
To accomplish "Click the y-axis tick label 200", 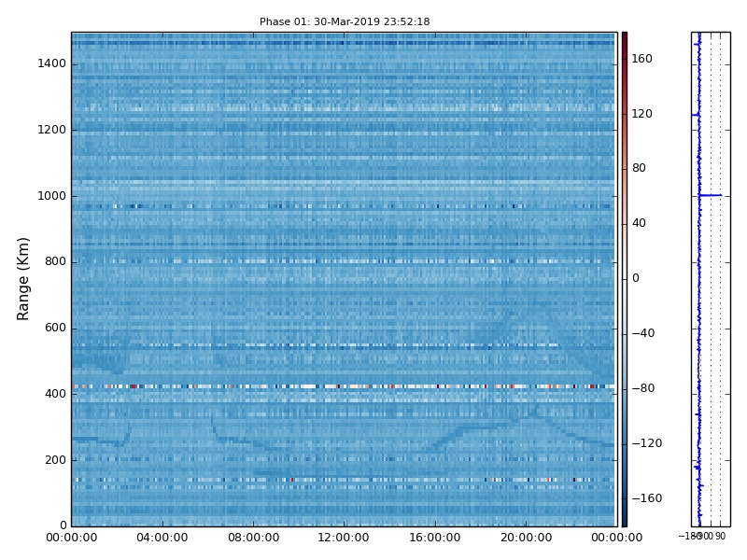I will (55, 460).
